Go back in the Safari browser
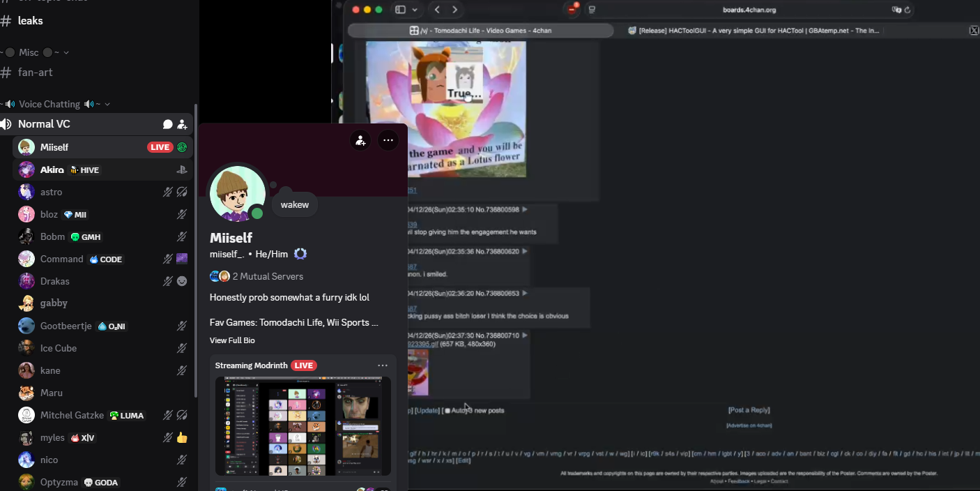 (x=437, y=10)
